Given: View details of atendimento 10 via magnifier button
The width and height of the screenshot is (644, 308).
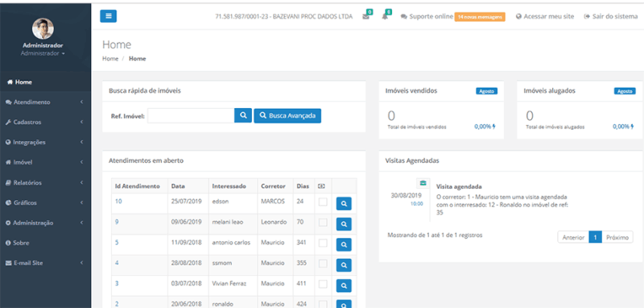Looking at the screenshot, I should coord(344,203).
